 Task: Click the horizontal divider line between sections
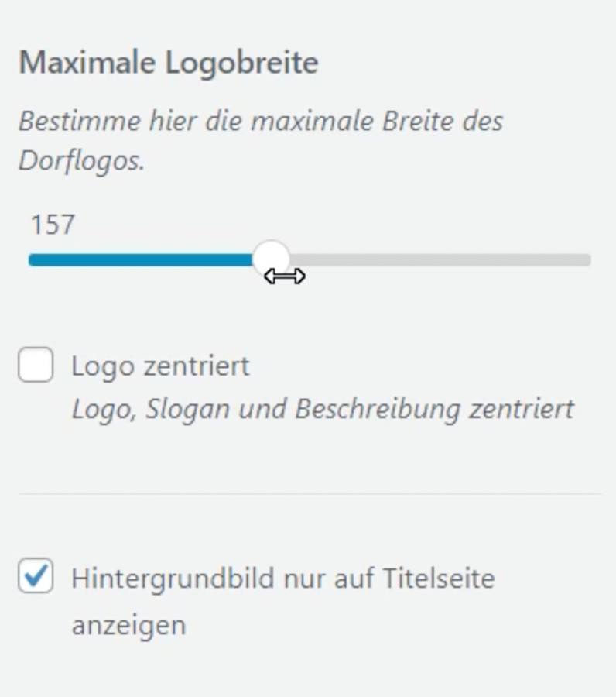pos(310,494)
